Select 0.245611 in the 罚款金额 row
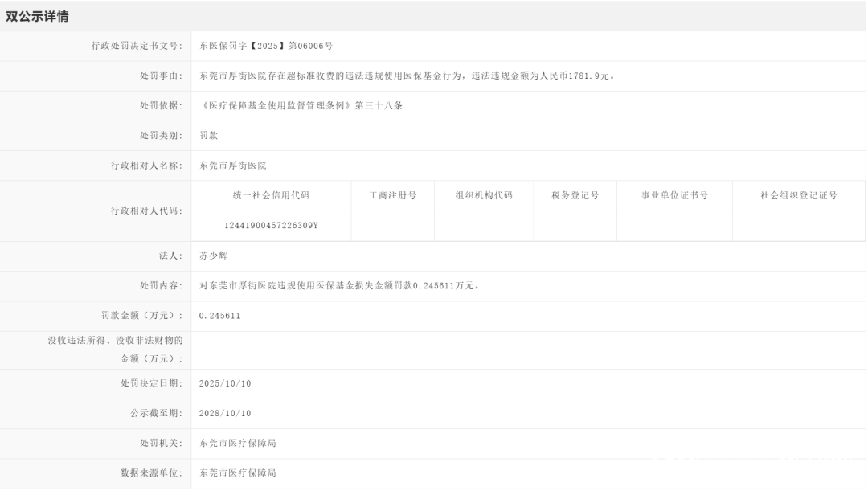The image size is (868, 495). [x=219, y=316]
